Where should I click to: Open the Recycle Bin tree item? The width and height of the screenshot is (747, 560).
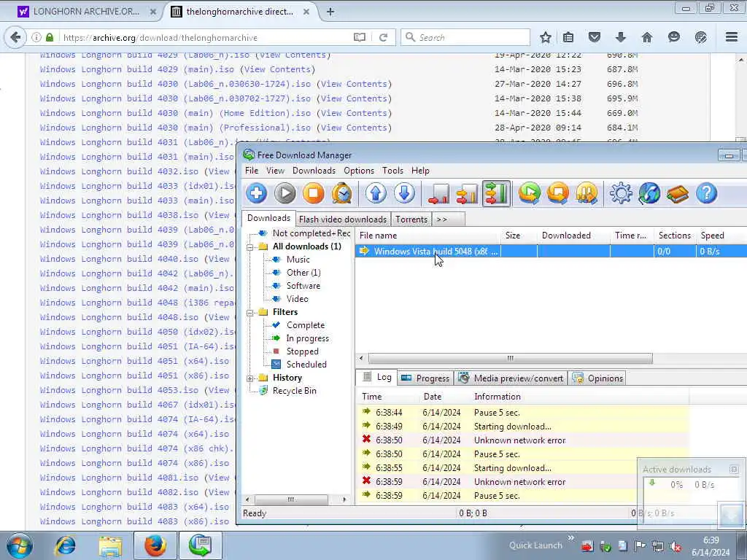pyautogui.click(x=294, y=391)
